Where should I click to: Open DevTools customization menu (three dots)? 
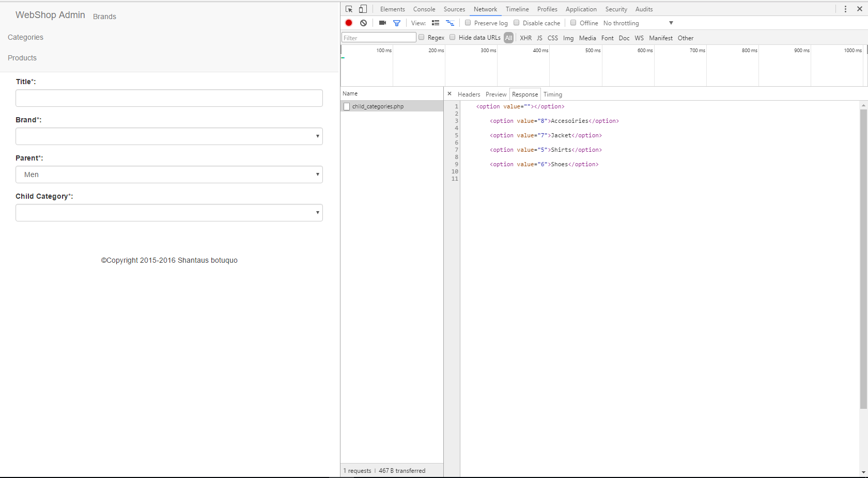845,9
